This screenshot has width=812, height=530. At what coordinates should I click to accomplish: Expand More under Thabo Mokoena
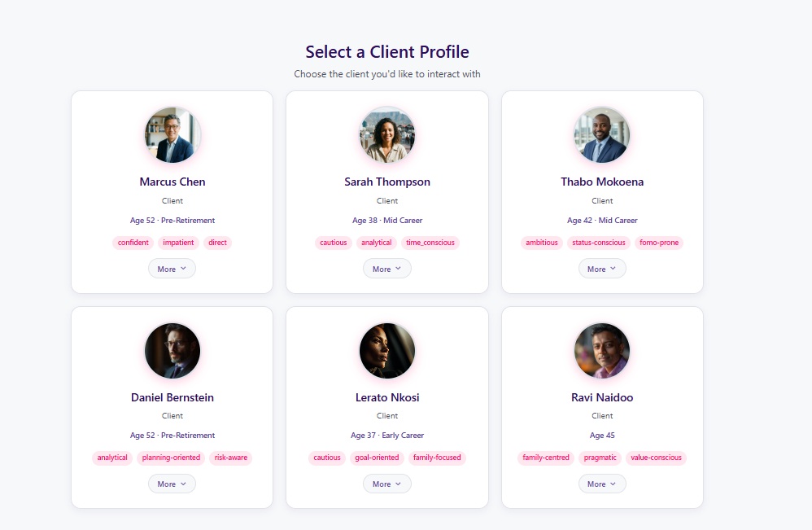(x=602, y=268)
